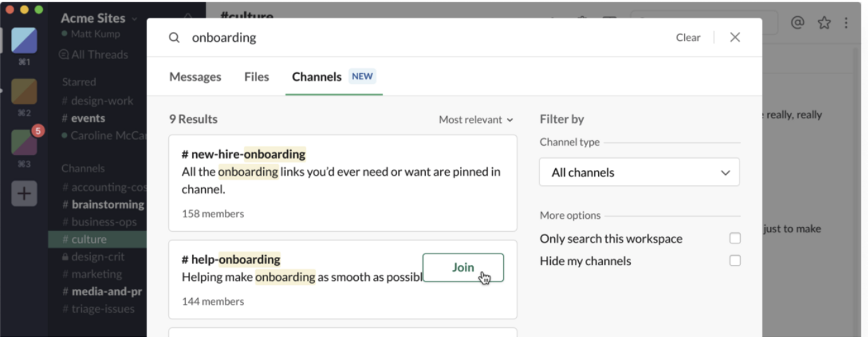Viewport: 868px width, 339px height.
Task: Close the search dialog with the X
Action: point(735,38)
